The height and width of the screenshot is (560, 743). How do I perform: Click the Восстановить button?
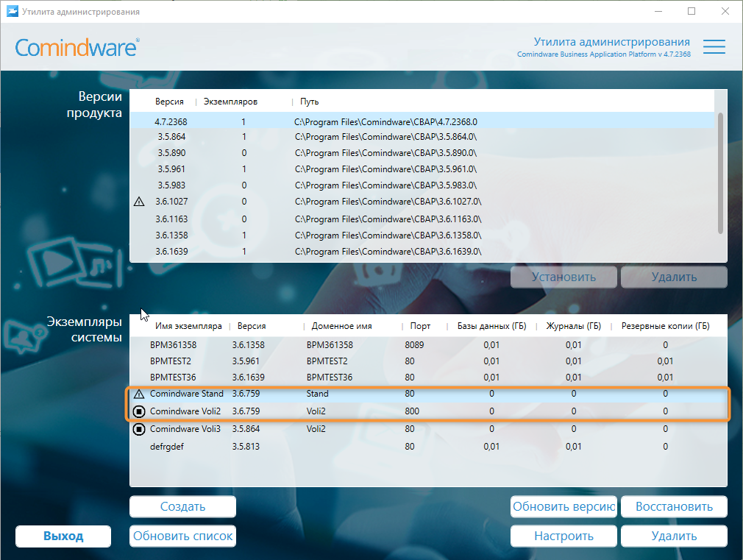674,506
